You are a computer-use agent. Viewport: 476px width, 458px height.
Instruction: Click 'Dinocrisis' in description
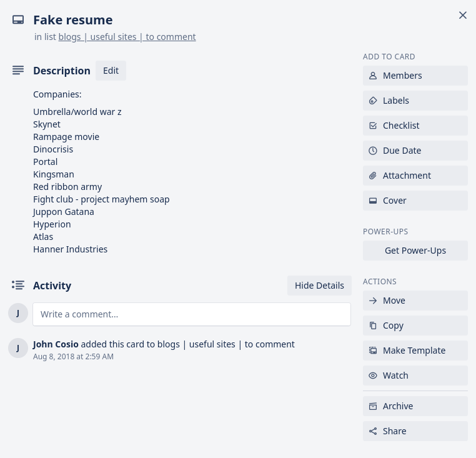[x=53, y=149]
